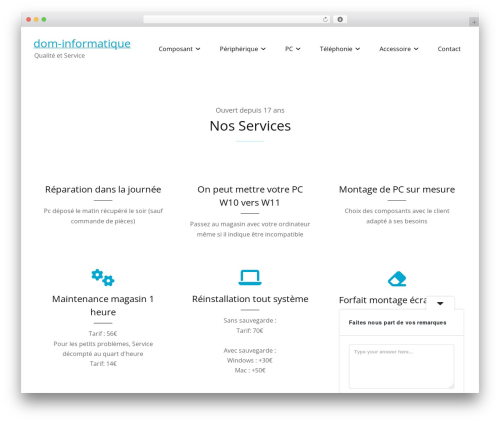Click the Ouvert depuis 17 ans text
The height and width of the screenshot is (423, 500).
[x=250, y=110]
